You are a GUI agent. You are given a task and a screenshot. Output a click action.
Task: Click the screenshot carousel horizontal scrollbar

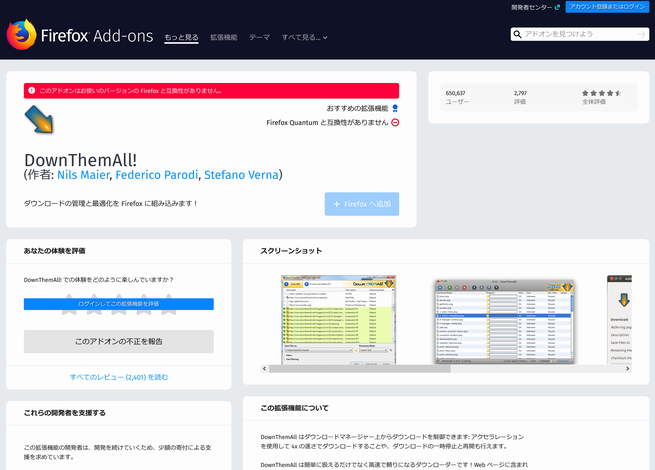(440, 368)
